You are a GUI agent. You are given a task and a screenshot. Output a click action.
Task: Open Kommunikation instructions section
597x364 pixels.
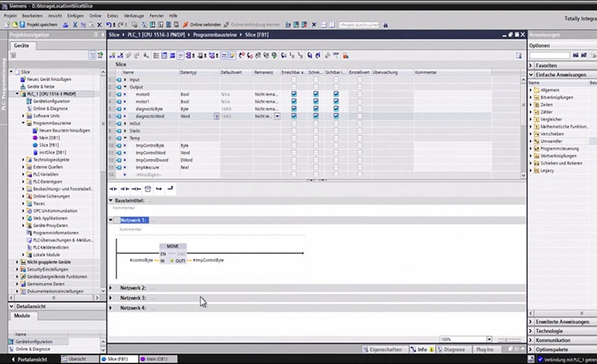(x=562, y=340)
